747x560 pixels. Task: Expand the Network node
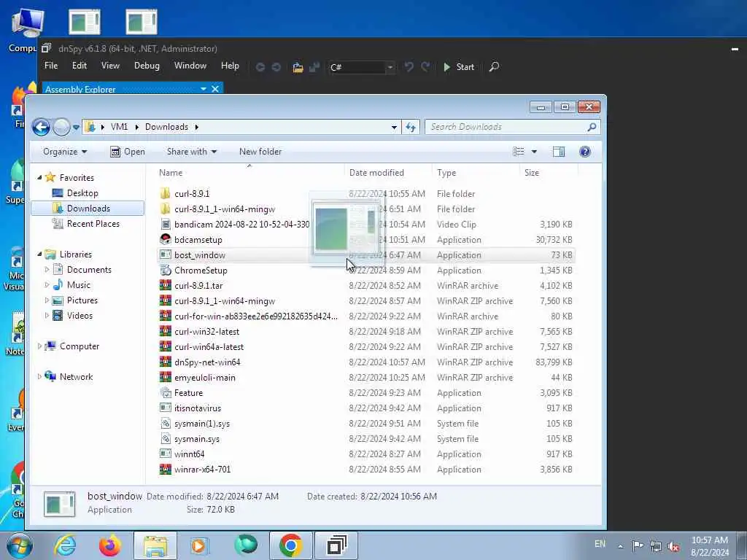click(x=39, y=377)
